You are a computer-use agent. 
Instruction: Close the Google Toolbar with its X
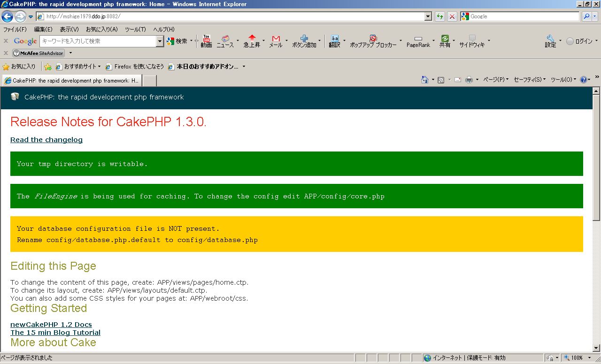(6, 41)
